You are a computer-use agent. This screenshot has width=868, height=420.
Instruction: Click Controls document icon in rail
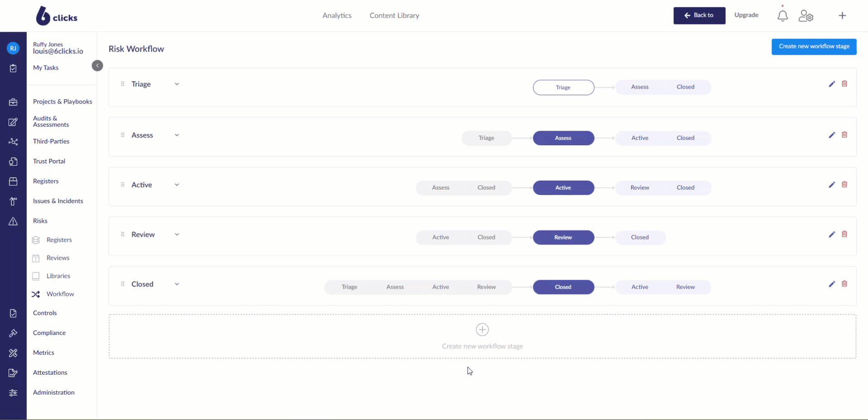(x=13, y=313)
